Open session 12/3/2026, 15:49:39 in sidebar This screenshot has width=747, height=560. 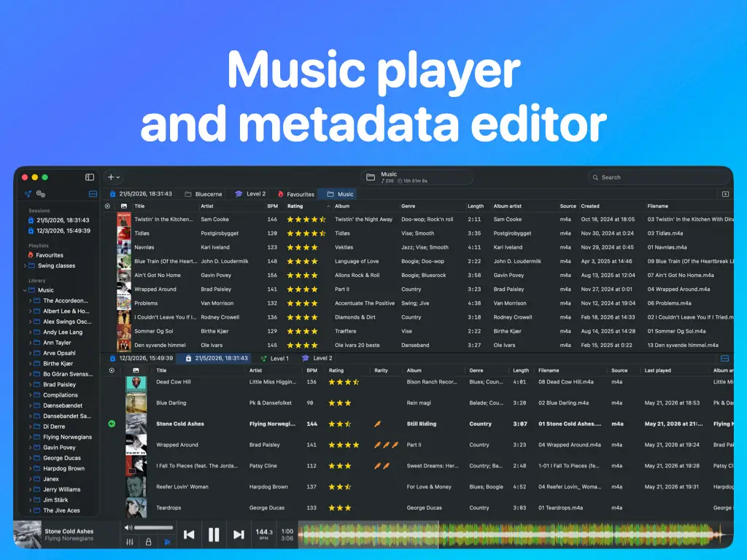[58, 230]
